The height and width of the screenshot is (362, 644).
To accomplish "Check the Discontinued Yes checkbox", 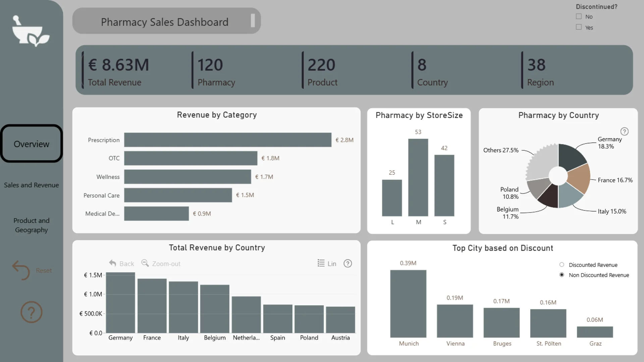I will pos(579,27).
